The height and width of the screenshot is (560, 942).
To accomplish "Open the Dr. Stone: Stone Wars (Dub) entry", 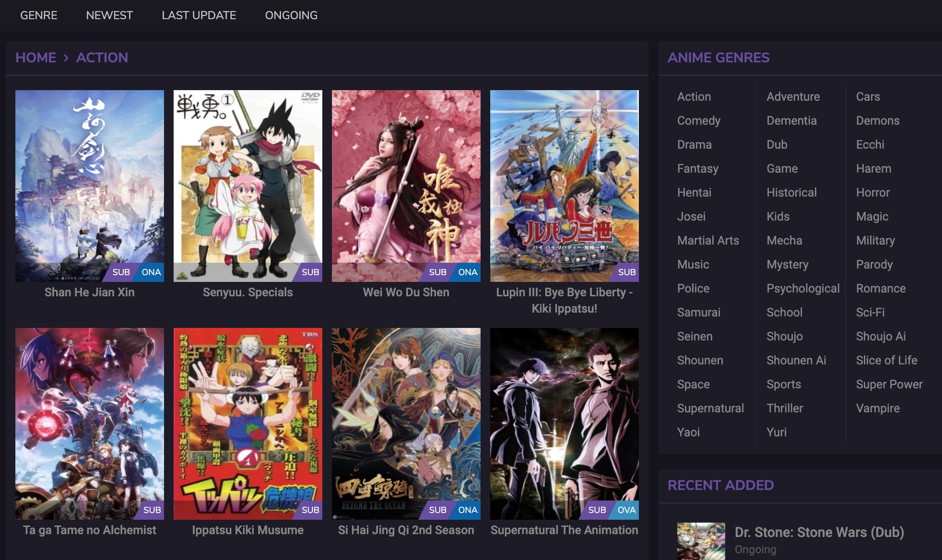I will 819,532.
